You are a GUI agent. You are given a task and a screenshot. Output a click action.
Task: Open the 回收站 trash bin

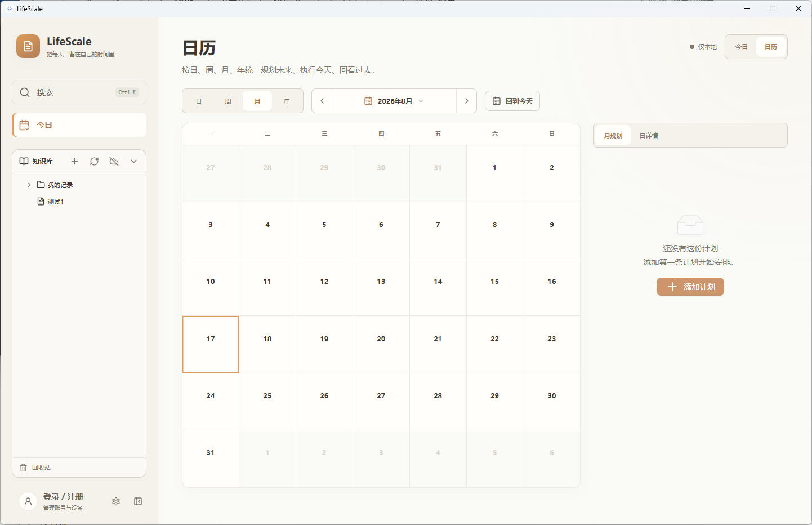35,468
